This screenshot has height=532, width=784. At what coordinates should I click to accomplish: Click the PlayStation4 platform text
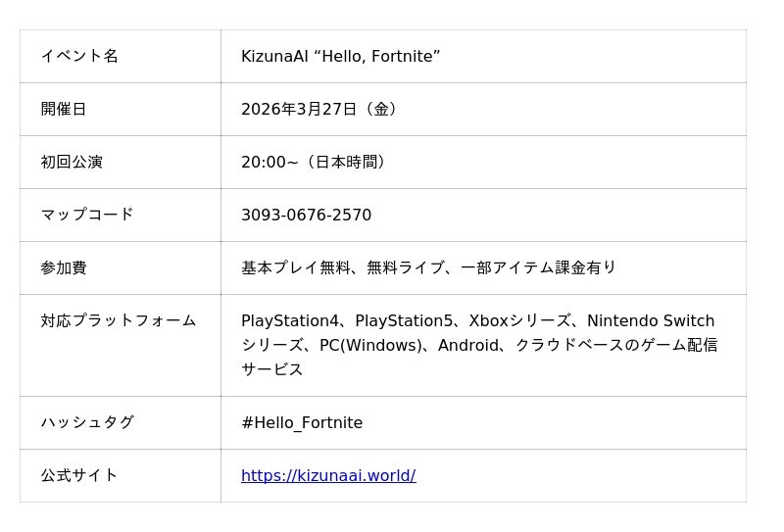coord(288,321)
